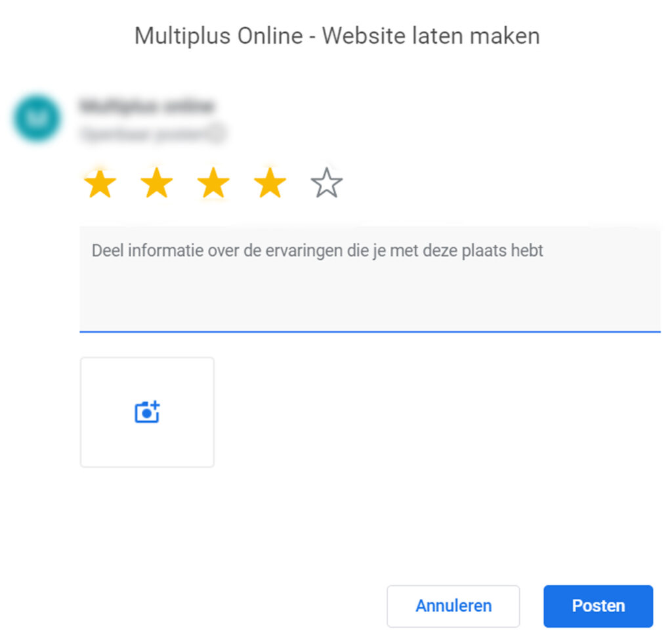This screenshot has height=639, width=672.
Task: Set rating to one star
Action: pyautogui.click(x=100, y=184)
